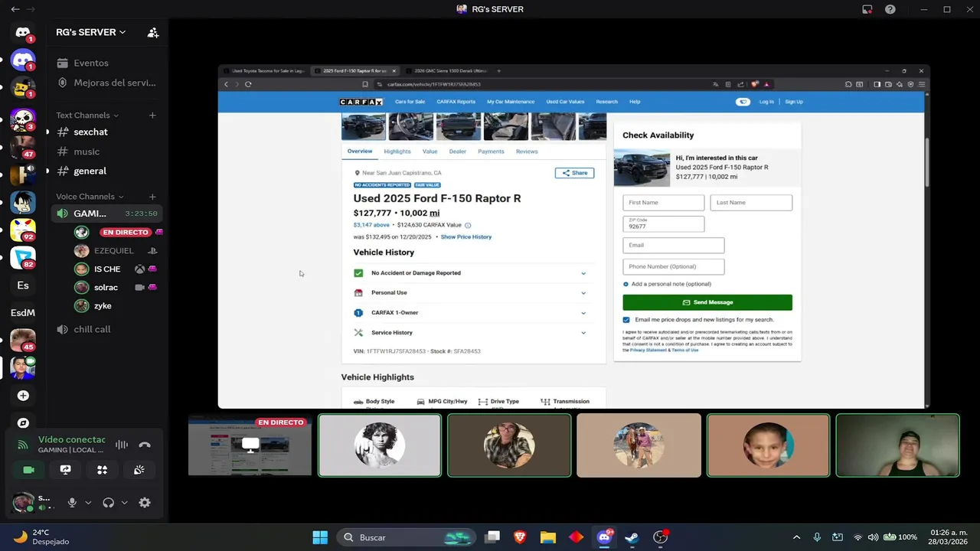
Task: Open the #general text channel
Action: tap(90, 171)
